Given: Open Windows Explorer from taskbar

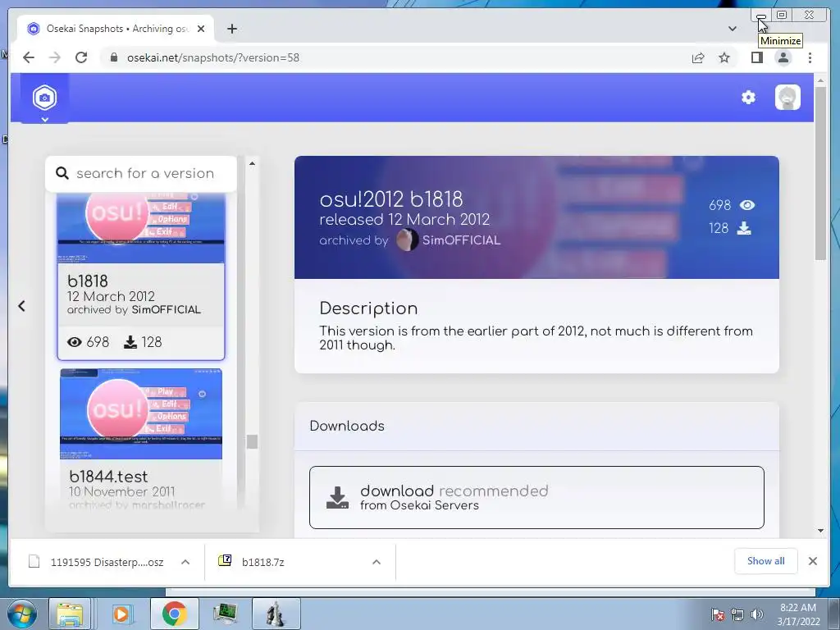Looking at the screenshot, I should pyautogui.click(x=70, y=614).
